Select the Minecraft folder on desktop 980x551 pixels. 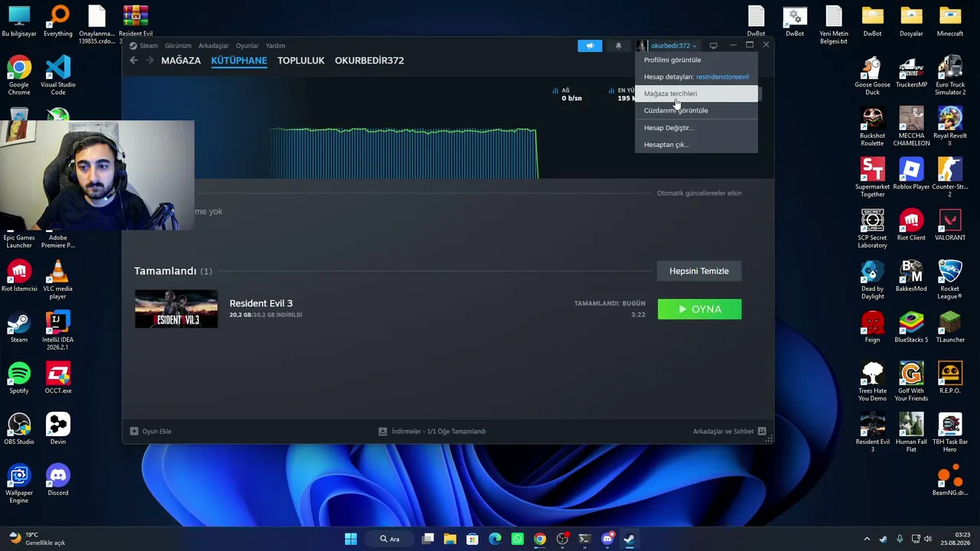click(x=950, y=21)
